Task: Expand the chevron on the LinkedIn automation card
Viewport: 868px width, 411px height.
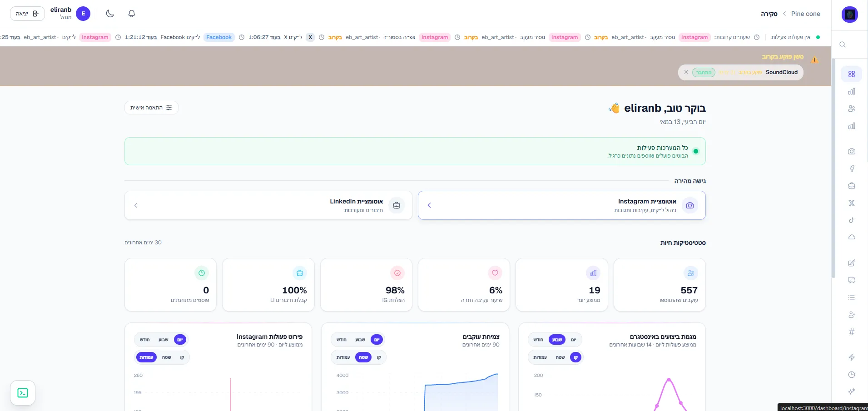Action: 136,205
